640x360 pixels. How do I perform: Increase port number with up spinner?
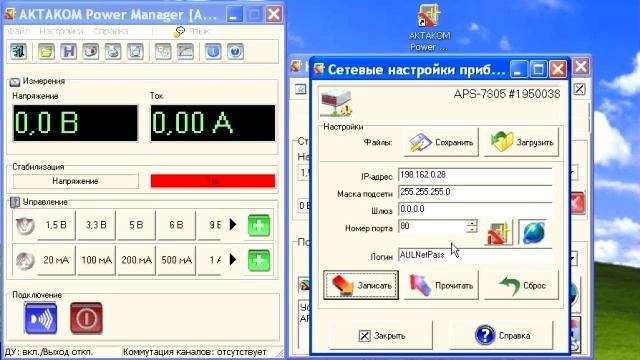[x=472, y=223]
